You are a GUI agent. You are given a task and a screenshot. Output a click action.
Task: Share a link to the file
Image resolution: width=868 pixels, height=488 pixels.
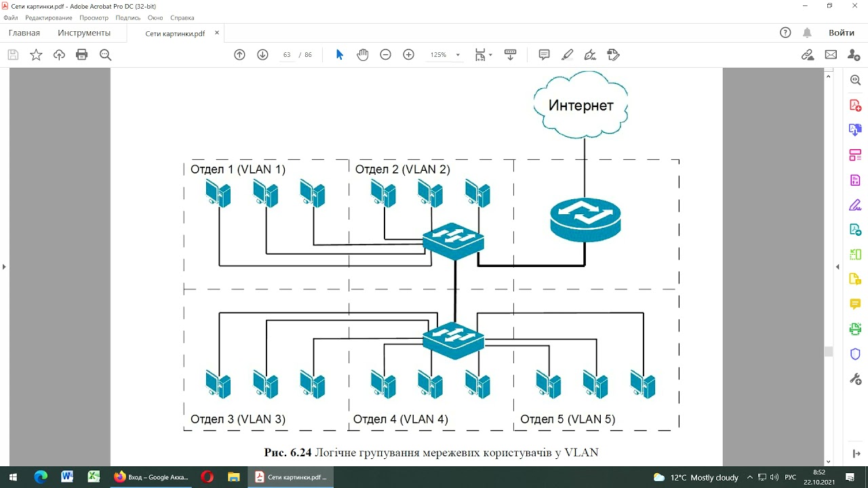pos(808,55)
